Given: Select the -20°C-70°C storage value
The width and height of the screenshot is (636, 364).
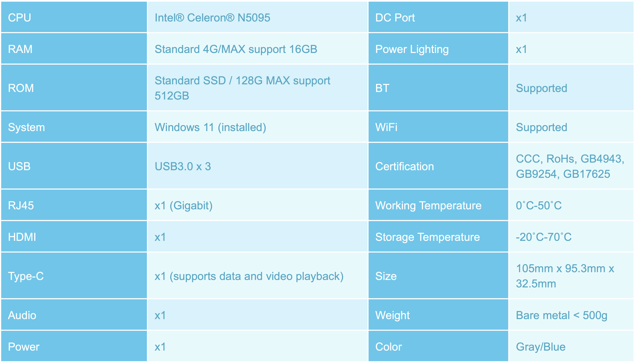Looking at the screenshot, I should 543,237.
